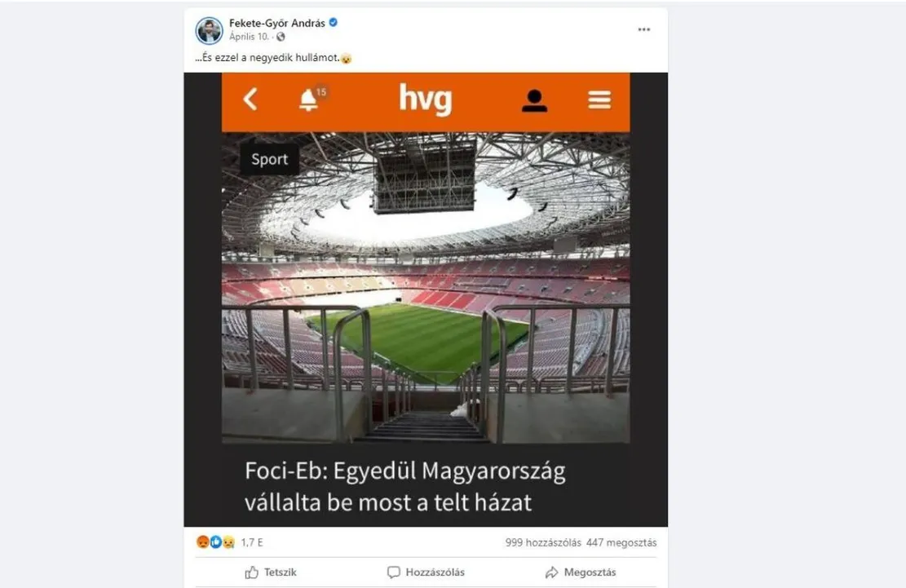
Task: Click the hvg logo
Action: pos(425,99)
